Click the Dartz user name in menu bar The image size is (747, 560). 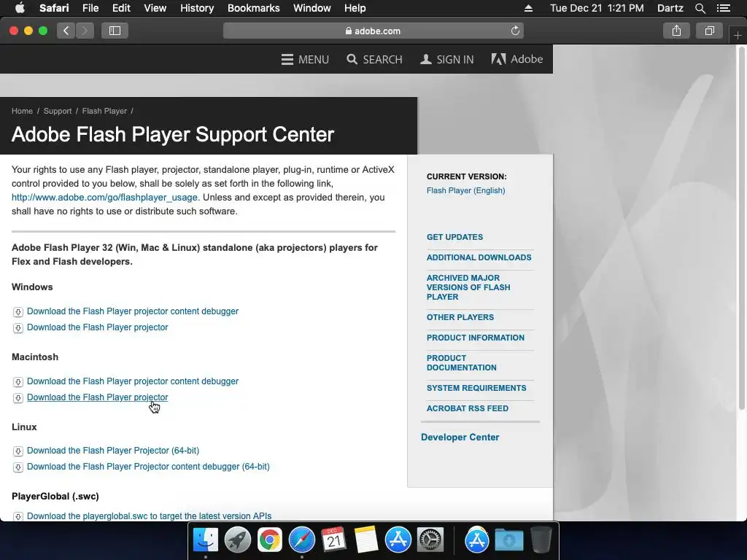click(670, 8)
